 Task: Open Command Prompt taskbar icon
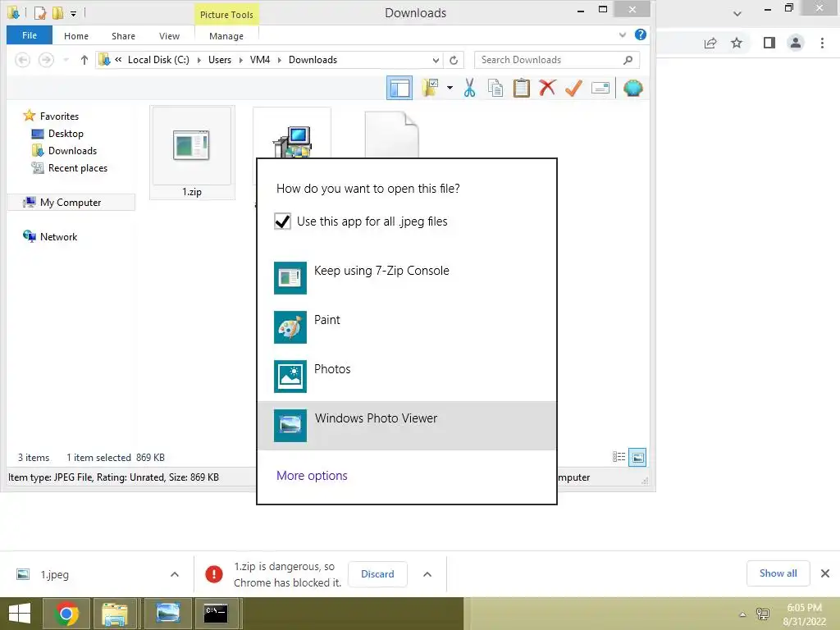tap(216, 614)
